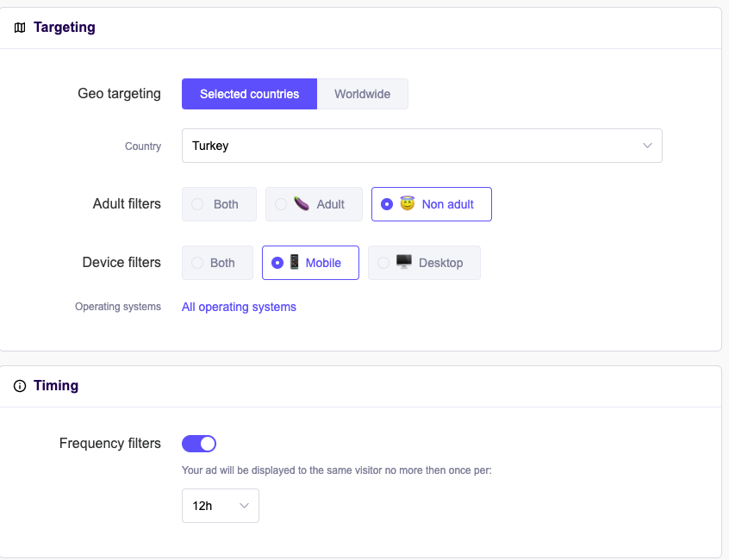
Task: Disable the Frequency filters toggle
Action: [199, 444]
